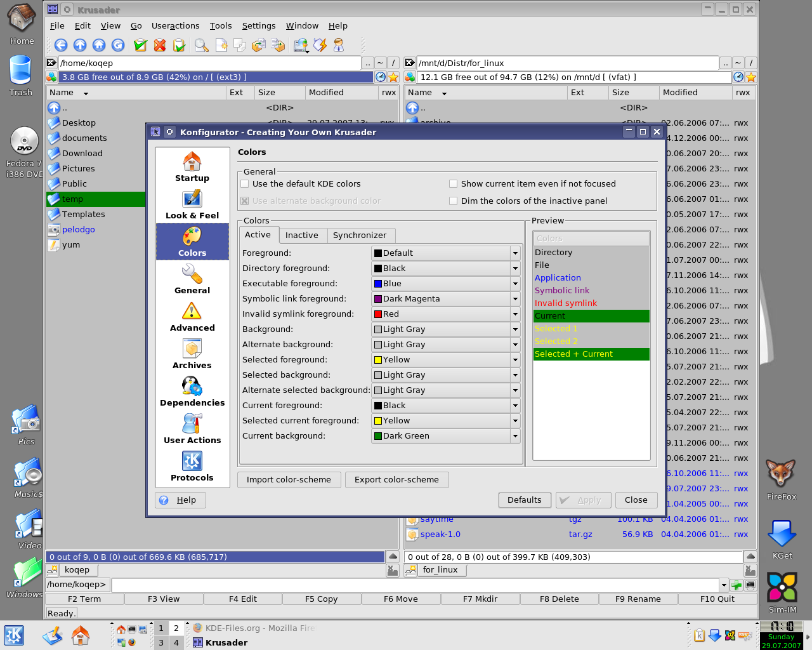Select the pelodgo entry in left panel
This screenshot has width=812, height=650.
79,230
